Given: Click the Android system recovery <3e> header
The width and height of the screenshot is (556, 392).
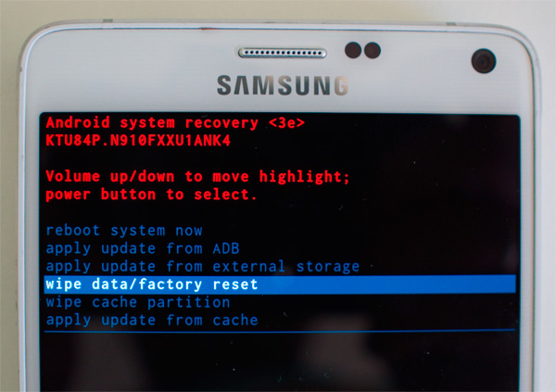Looking at the screenshot, I should (175, 122).
